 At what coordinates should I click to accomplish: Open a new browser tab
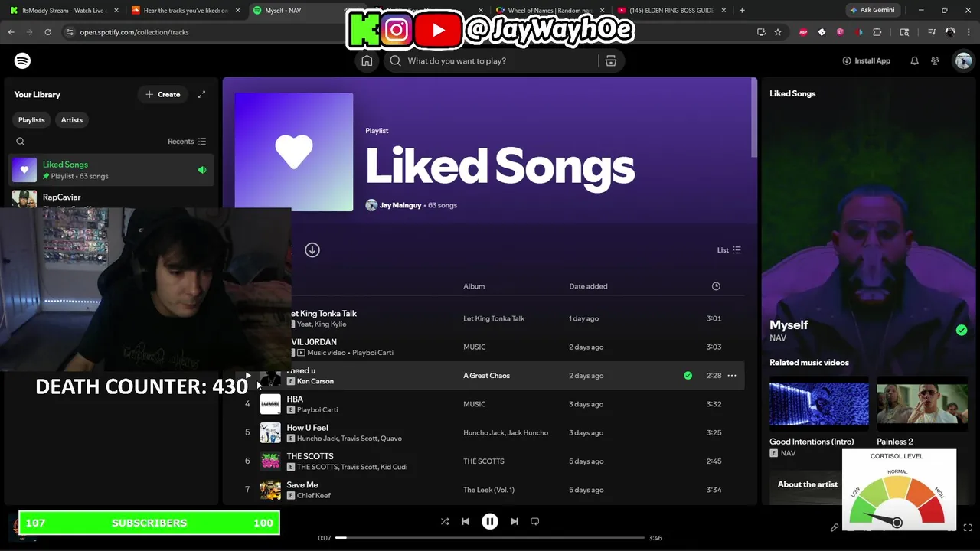pos(742,11)
